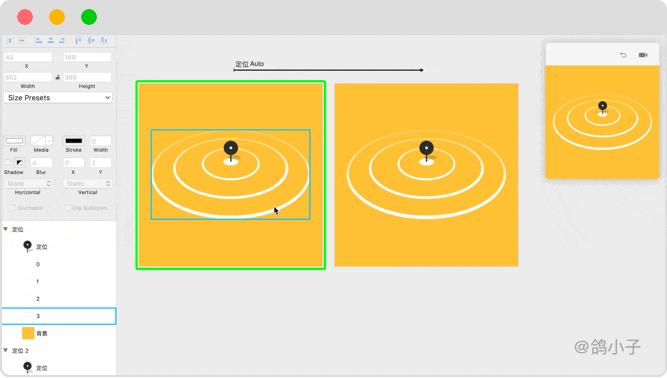Click the distribute vertically icon

tap(22, 40)
